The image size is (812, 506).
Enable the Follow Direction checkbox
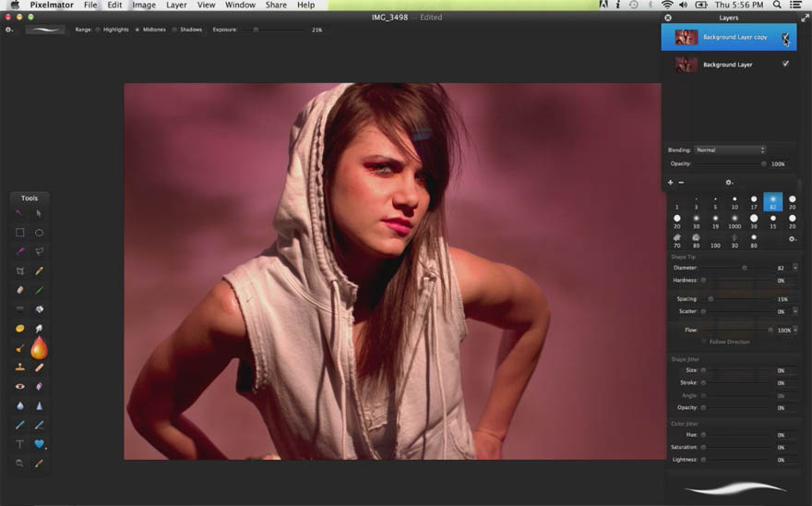(x=704, y=342)
